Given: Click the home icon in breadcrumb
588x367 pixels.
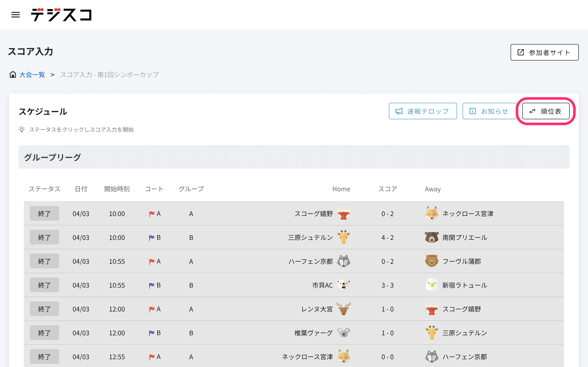Looking at the screenshot, I should (13, 75).
